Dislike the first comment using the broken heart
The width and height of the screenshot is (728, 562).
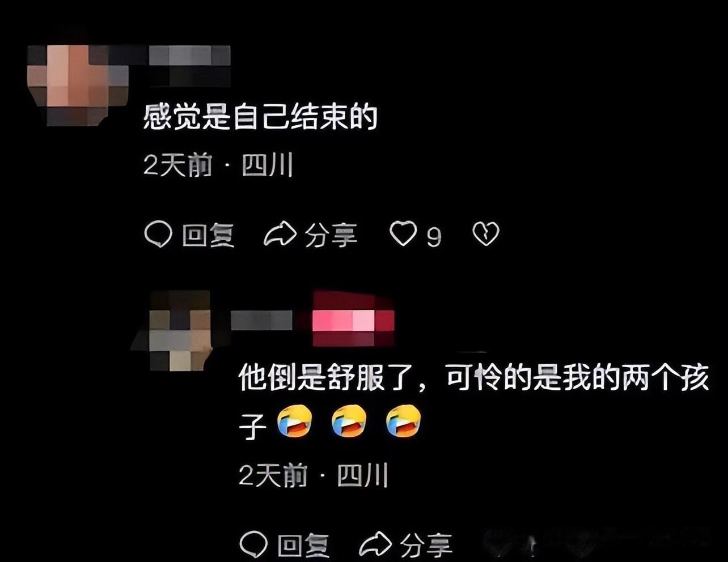point(486,233)
